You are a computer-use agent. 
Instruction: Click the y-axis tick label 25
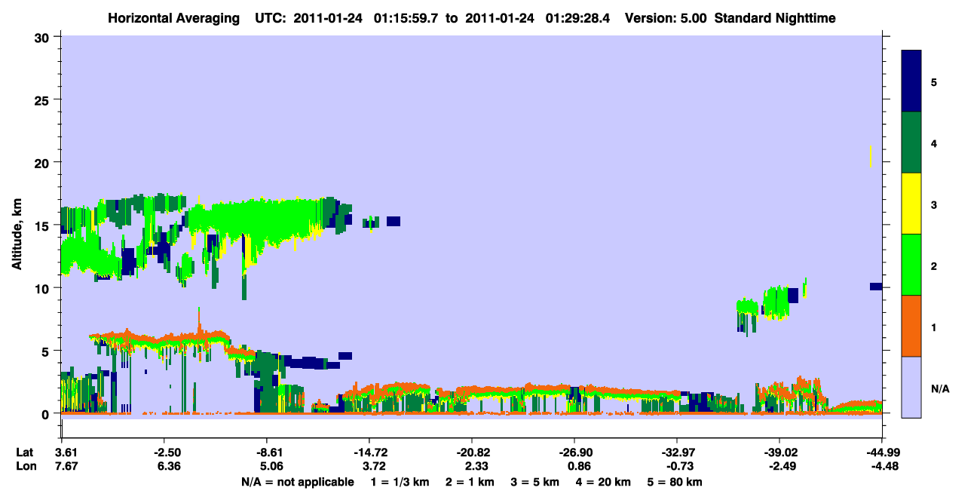tap(44, 100)
